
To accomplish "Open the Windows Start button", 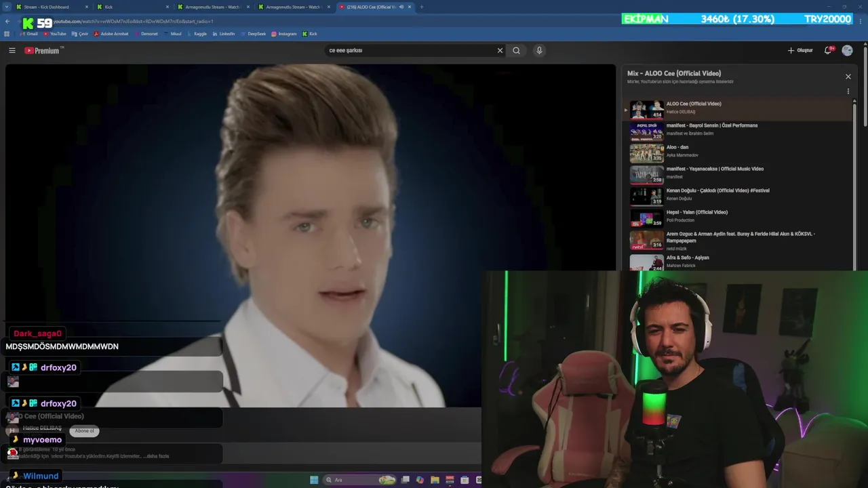I will [x=314, y=480].
